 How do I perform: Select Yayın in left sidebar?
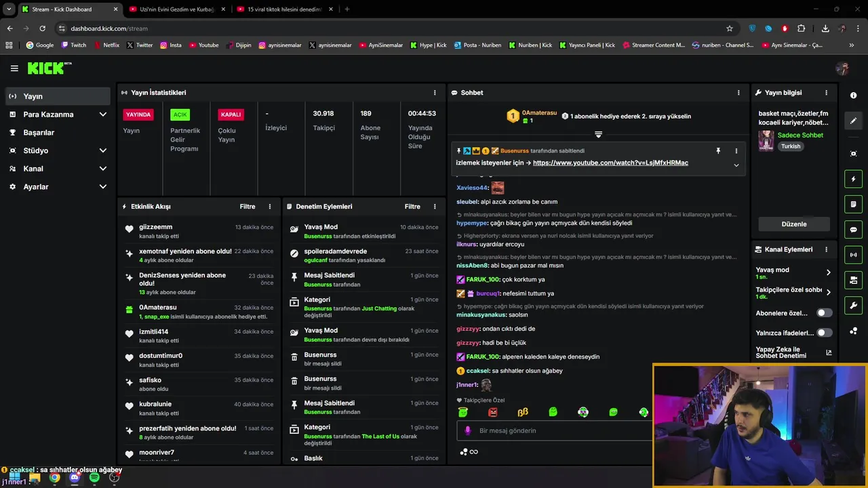(x=58, y=96)
